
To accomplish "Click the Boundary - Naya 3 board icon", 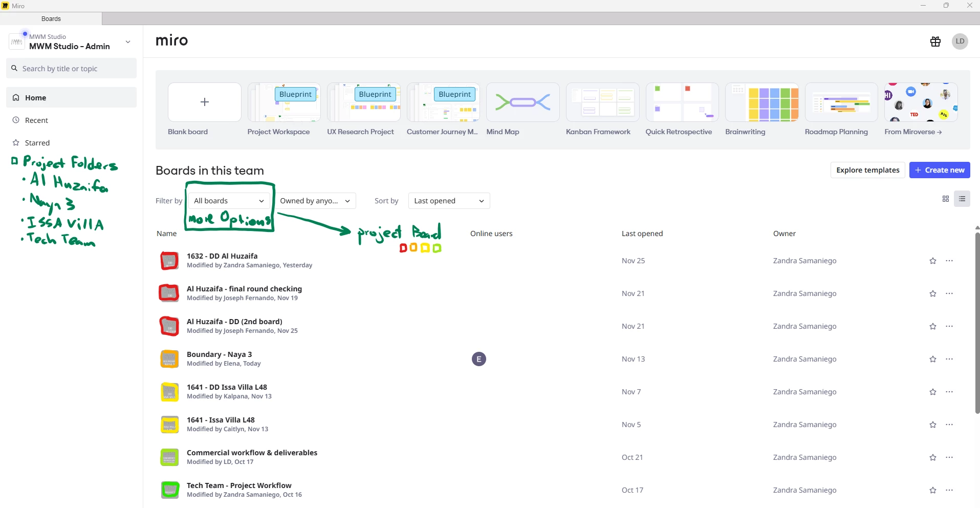I will (169, 359).
